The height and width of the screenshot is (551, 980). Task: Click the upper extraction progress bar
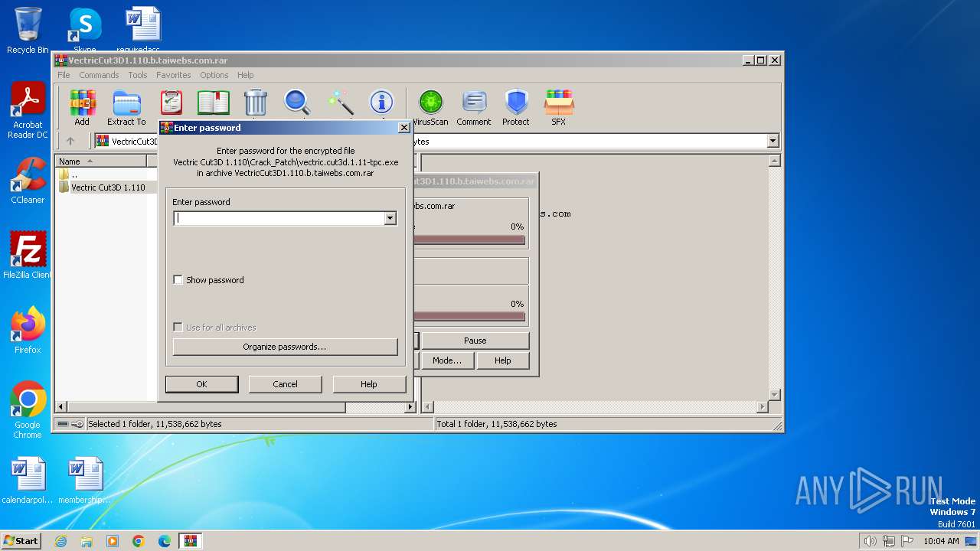coord(469,240)
